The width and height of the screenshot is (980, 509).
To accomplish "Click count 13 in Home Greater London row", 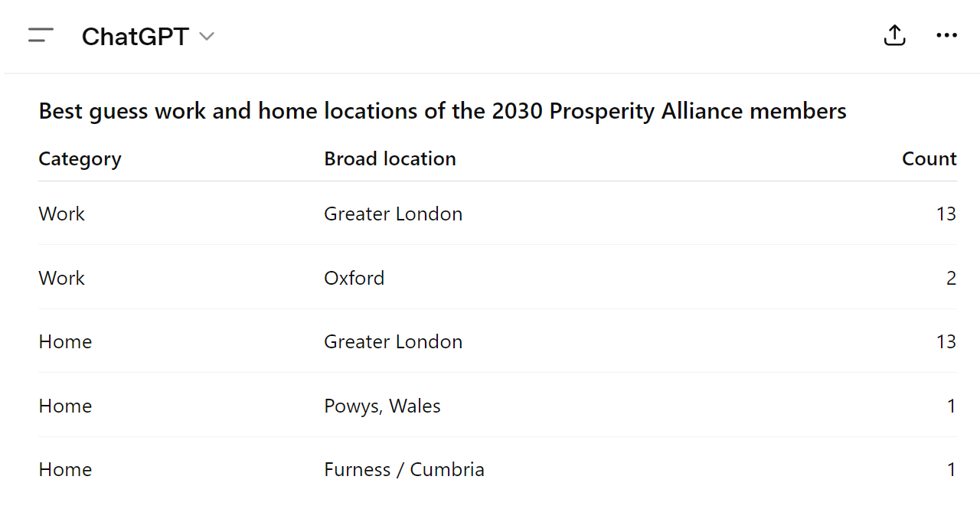I will coord(946,341).
